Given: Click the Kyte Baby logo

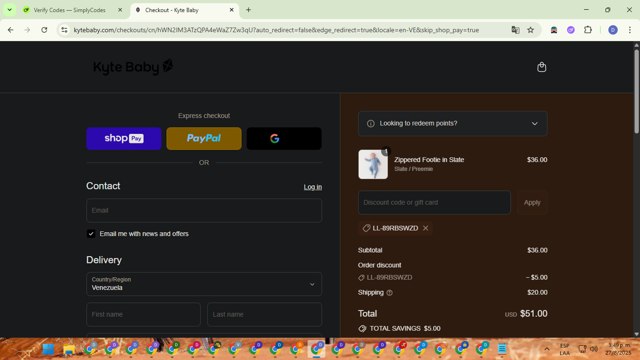Looking at the screenshot, I should point(133,67).
